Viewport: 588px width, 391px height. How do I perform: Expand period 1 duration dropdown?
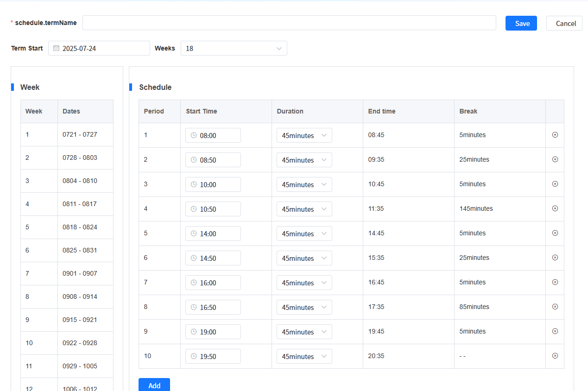click(x=304, y=135)
